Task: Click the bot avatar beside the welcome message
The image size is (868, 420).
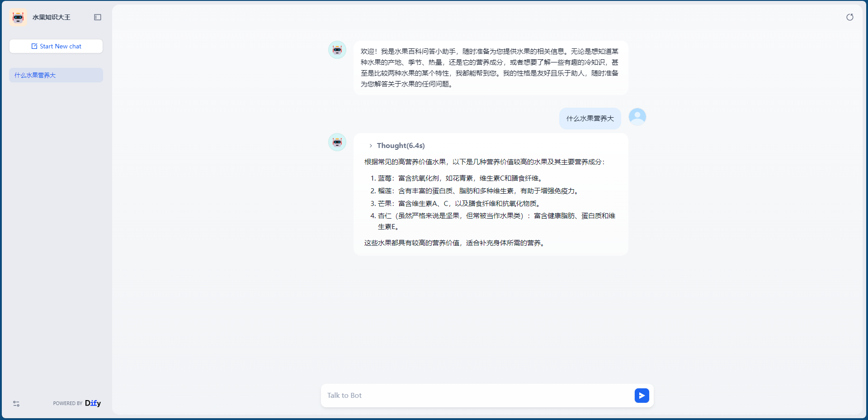Action: click(337, 50)
